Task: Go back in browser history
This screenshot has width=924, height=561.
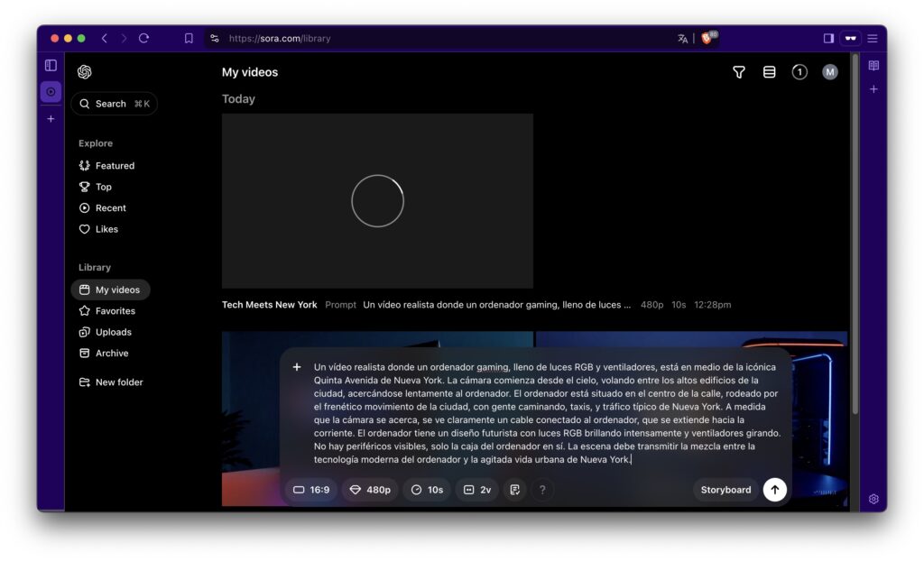Action: click(105, 38)
